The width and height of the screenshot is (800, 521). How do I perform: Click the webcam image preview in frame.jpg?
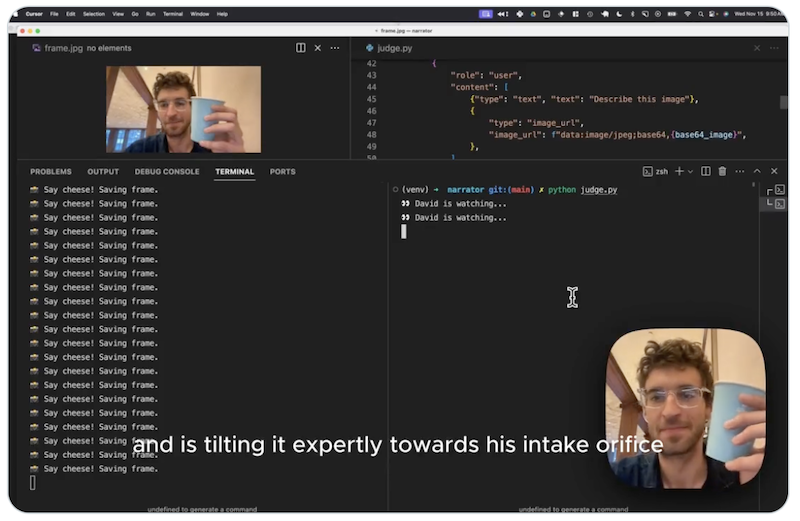coord(183,109)
